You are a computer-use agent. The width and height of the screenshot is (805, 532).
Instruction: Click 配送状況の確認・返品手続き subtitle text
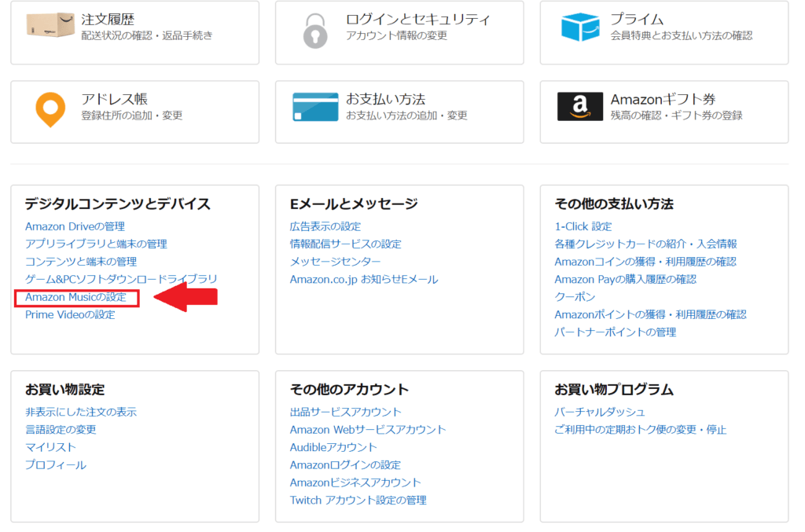pyautogui.click(x=147, y=35)
